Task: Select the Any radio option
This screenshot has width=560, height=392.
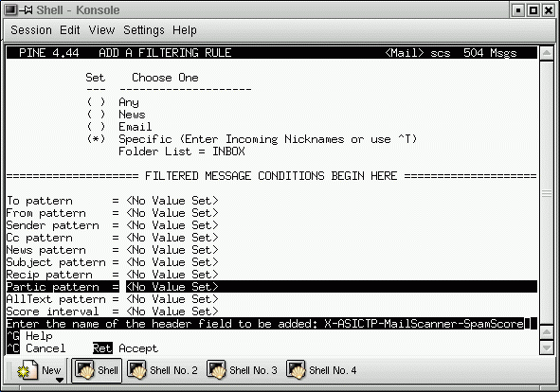Action: (96, 102)
